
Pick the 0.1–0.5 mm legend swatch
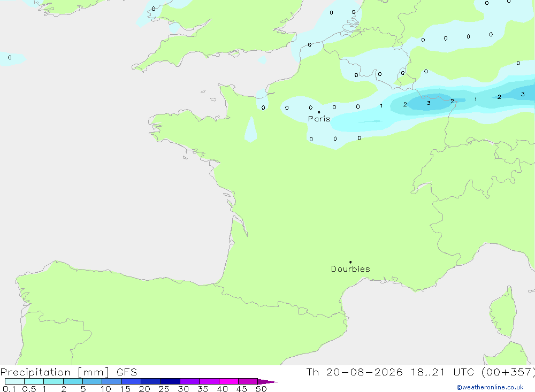coord(14,381)
